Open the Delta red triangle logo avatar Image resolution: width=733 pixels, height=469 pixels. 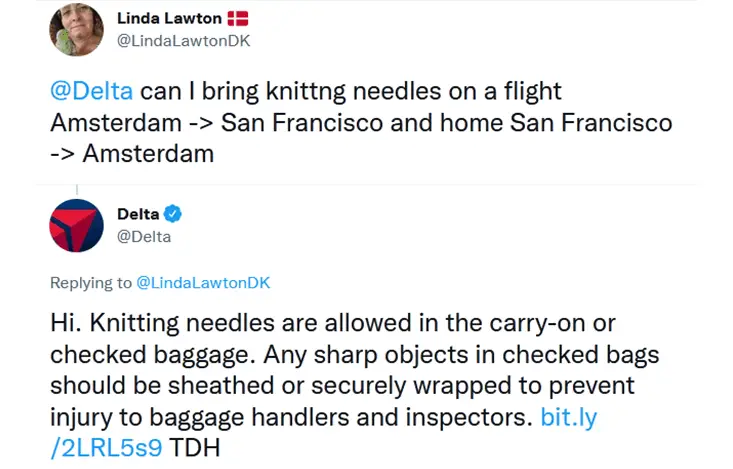click(76, 225)
